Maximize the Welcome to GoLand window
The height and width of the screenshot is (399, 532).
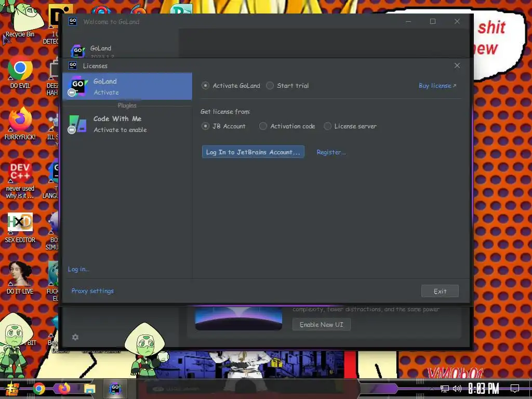[x=433, y=21]
